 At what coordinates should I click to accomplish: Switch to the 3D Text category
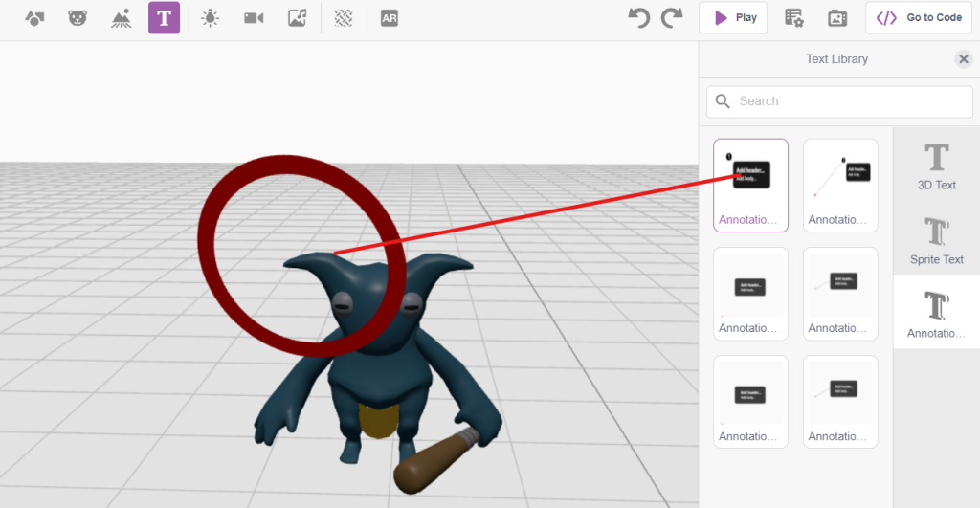point(936,166)
